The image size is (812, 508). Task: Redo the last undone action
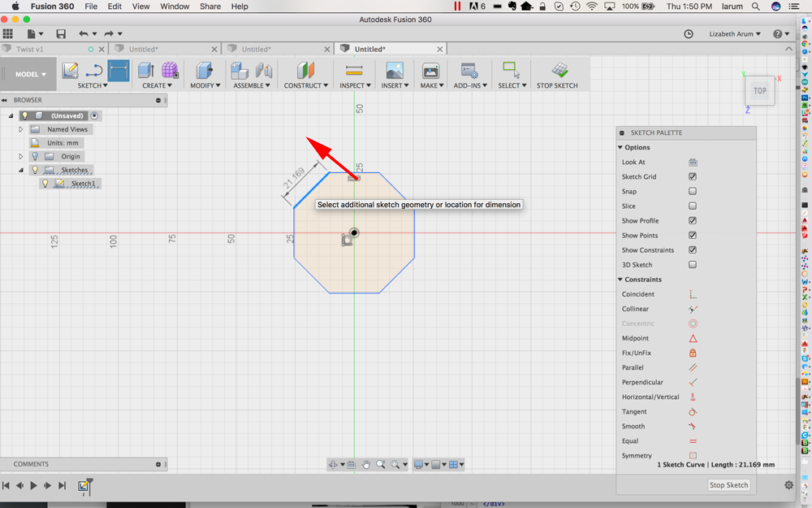pyautogui.click(x=109, y=33)
